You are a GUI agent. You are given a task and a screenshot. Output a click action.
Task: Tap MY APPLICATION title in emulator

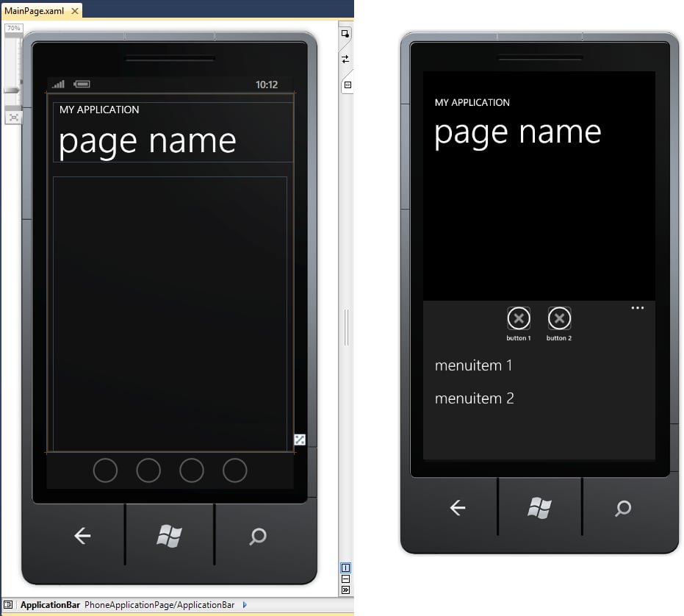472,103
